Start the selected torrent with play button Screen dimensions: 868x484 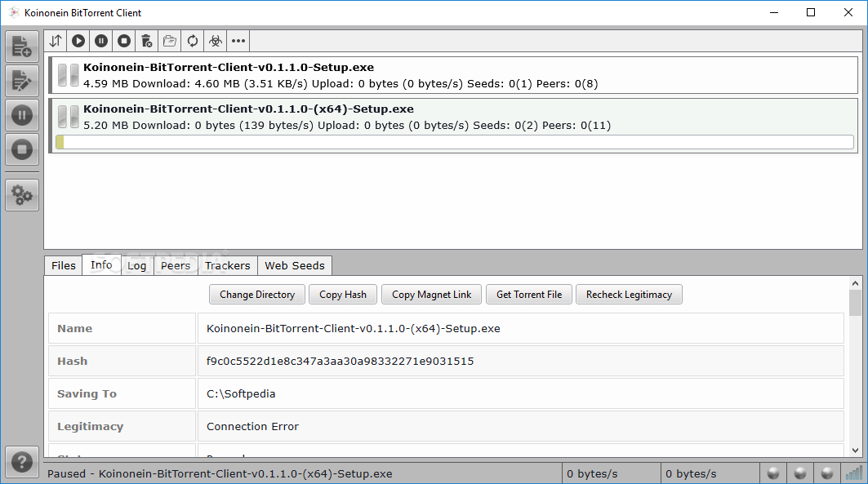click(x=78, y=41)
